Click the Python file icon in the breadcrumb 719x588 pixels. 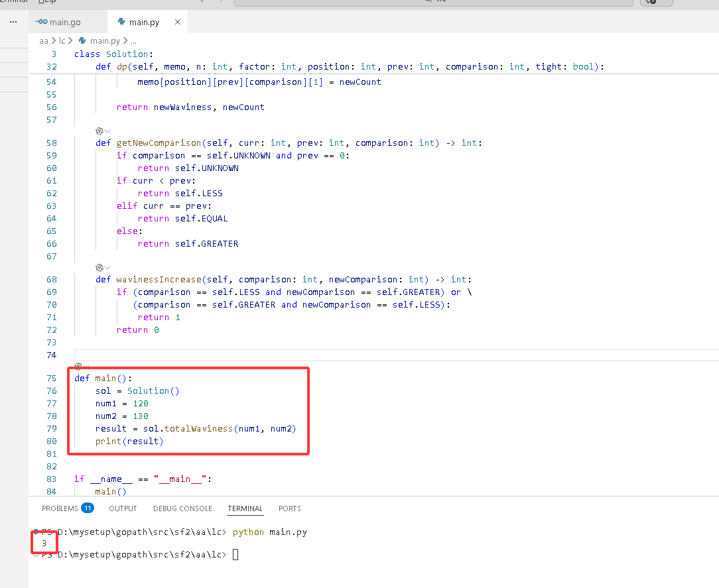click(x=82, y=41)
